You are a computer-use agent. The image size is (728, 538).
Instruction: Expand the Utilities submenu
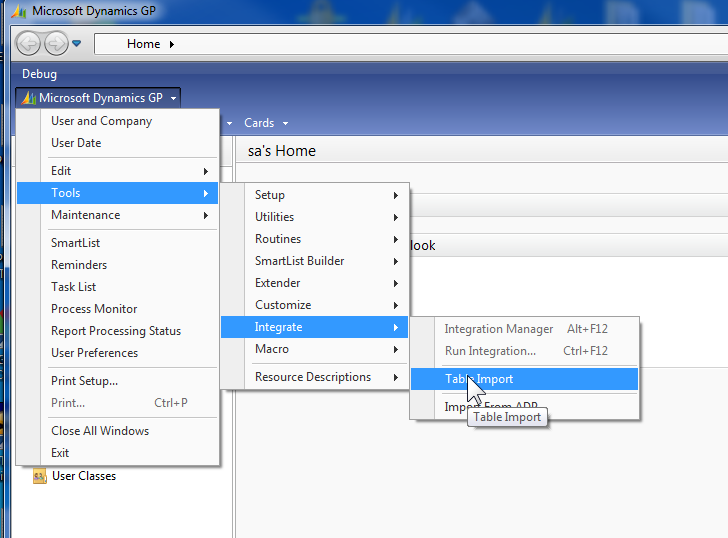coord(314,217)
